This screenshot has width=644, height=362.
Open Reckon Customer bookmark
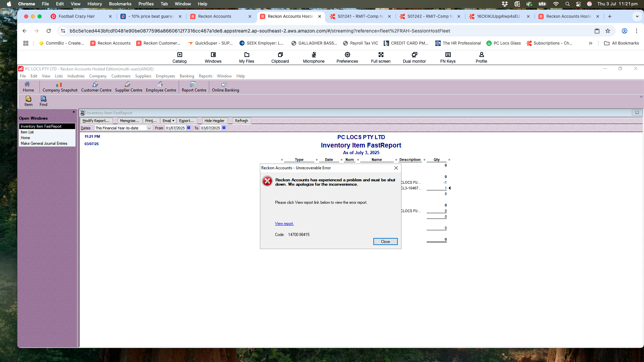pyautogui.click(x=158, y=43)
